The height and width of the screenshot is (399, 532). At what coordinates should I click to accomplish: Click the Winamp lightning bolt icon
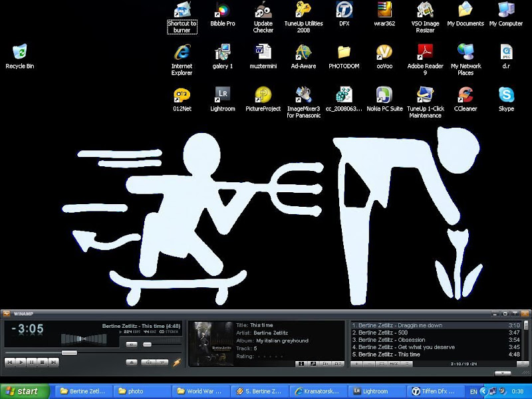177,362
